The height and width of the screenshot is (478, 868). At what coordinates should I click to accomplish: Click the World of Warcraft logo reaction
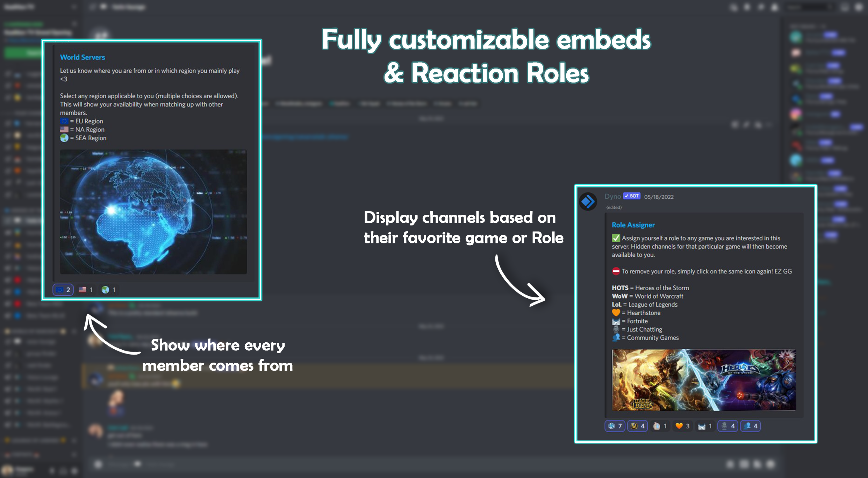click(638, 426)
